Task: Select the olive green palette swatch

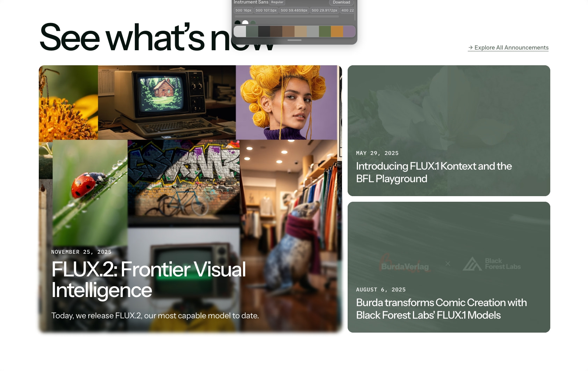Action: [x=325, y=31]
